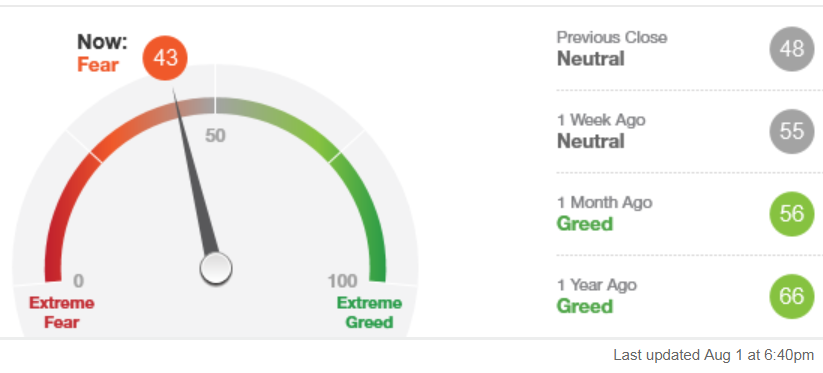The width and height of the screenshot is (823, 373).
Task: Click the 0 gauge scale marker
Action: (78, 281)
